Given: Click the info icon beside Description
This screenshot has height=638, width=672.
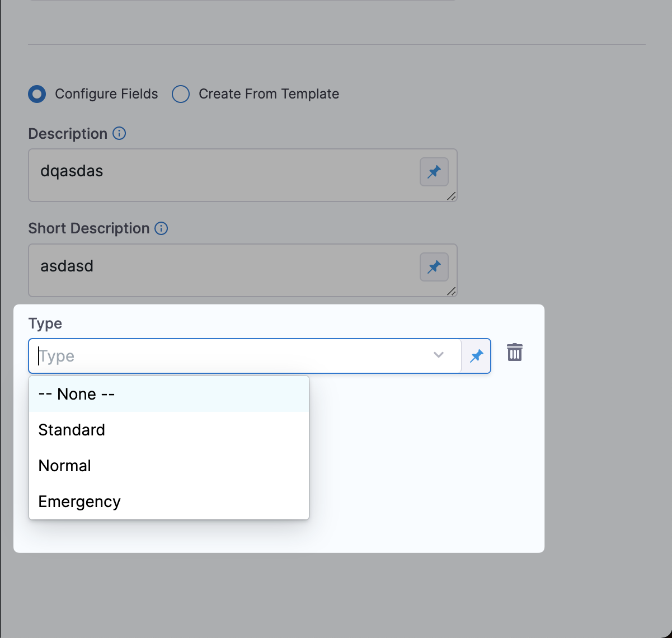Looking at the screenshot, I should coord(119,134).
